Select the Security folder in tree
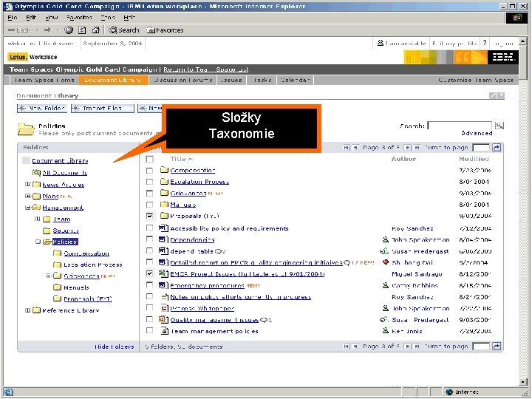The height and width of the screenshot is (399, 532). 66,231
